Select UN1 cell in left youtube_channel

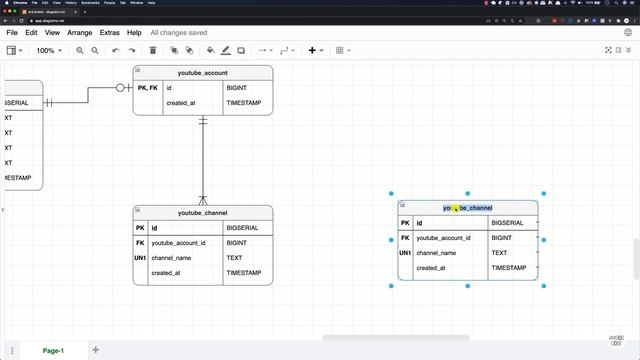point(140,258)
